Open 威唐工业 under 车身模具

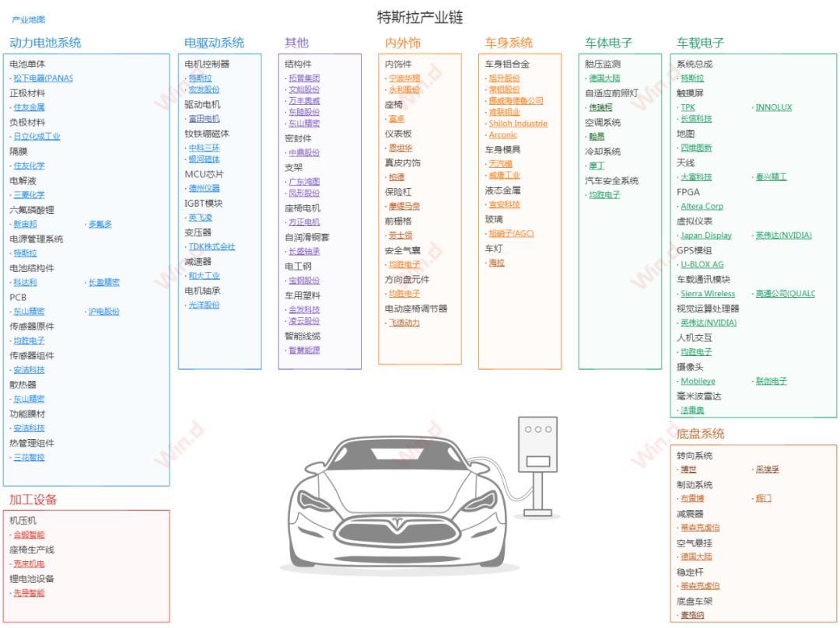click(505, 176)
